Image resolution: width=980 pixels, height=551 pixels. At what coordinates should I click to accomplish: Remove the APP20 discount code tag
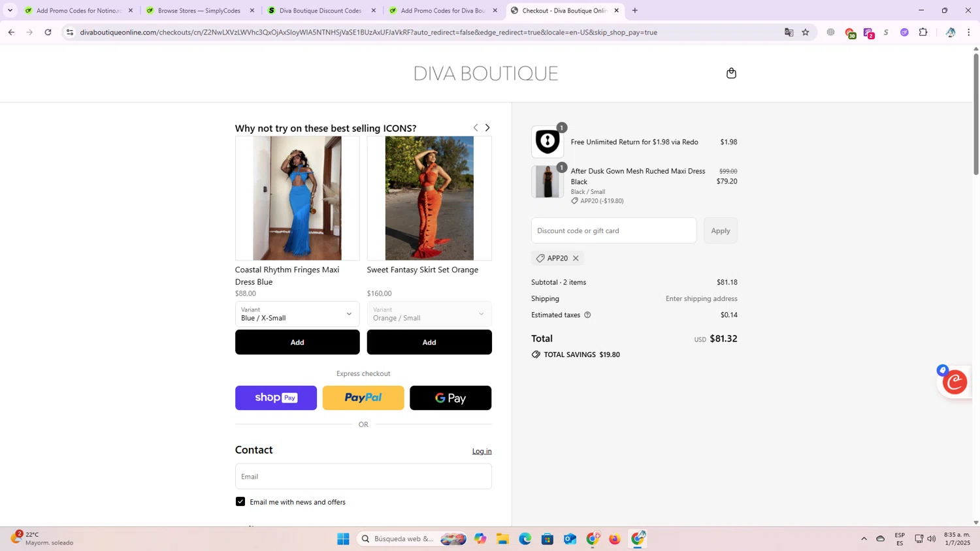576,259
